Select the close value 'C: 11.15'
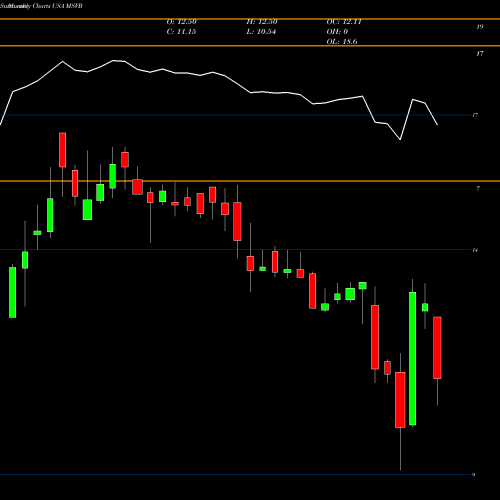 coord(181,32)
